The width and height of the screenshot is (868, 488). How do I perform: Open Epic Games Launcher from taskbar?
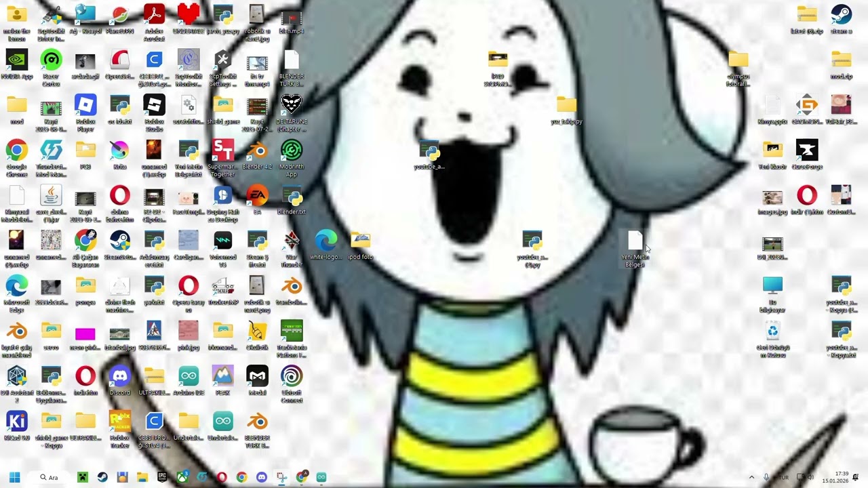coord(162,477)
